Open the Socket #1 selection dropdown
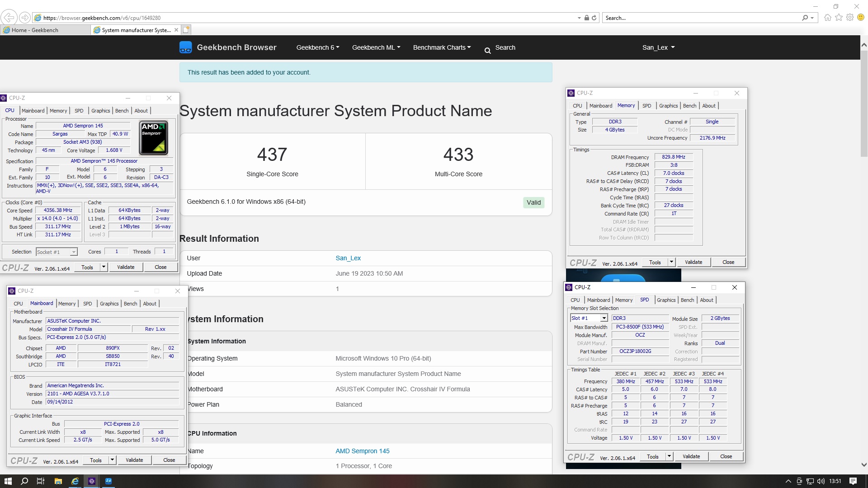 (57, 252)
